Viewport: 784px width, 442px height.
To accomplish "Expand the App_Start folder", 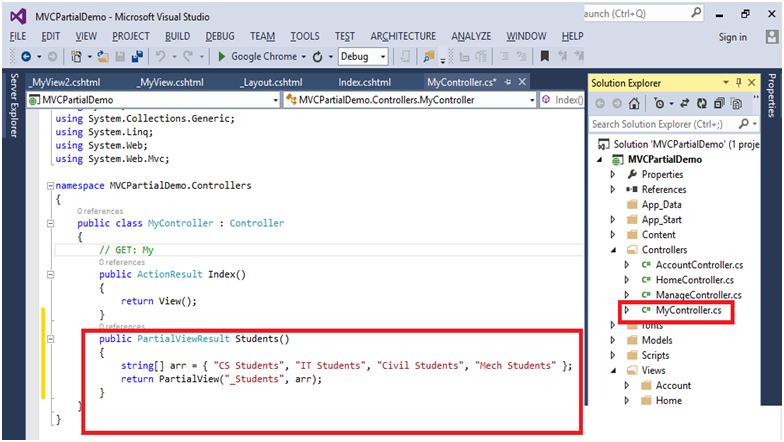I will 613,220.
